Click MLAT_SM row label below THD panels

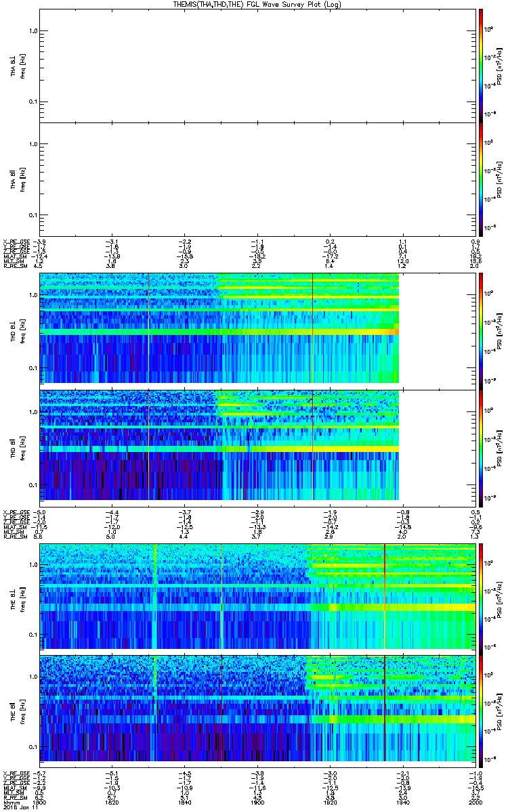[x=16, y=527]
